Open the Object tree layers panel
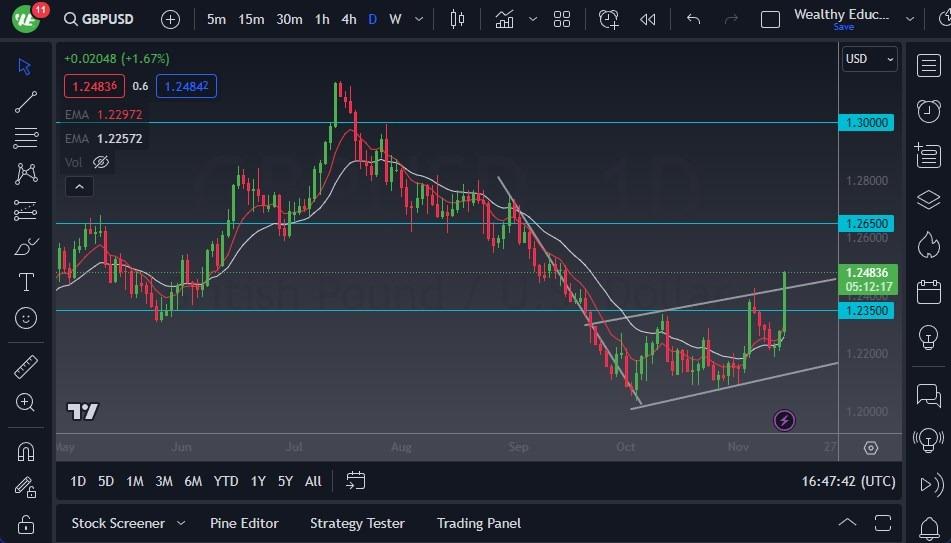The image size is (951, 543). (929, 200)
